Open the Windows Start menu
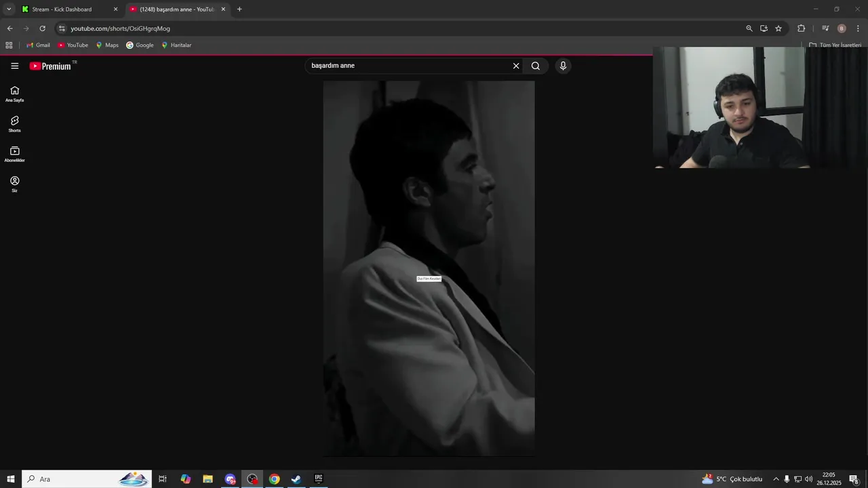Screen dimensions: 868x488 pyautogui.click(x=11, y=479)
